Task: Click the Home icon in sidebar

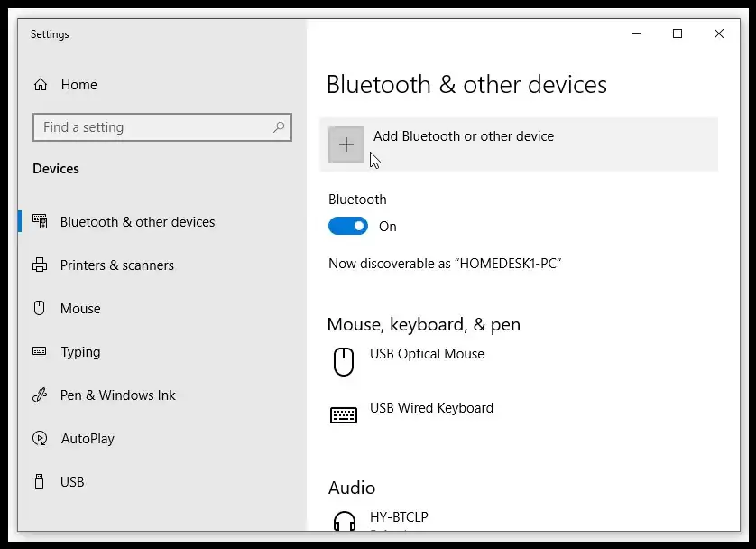Action: pyautogui.click(x=41, y=85)
